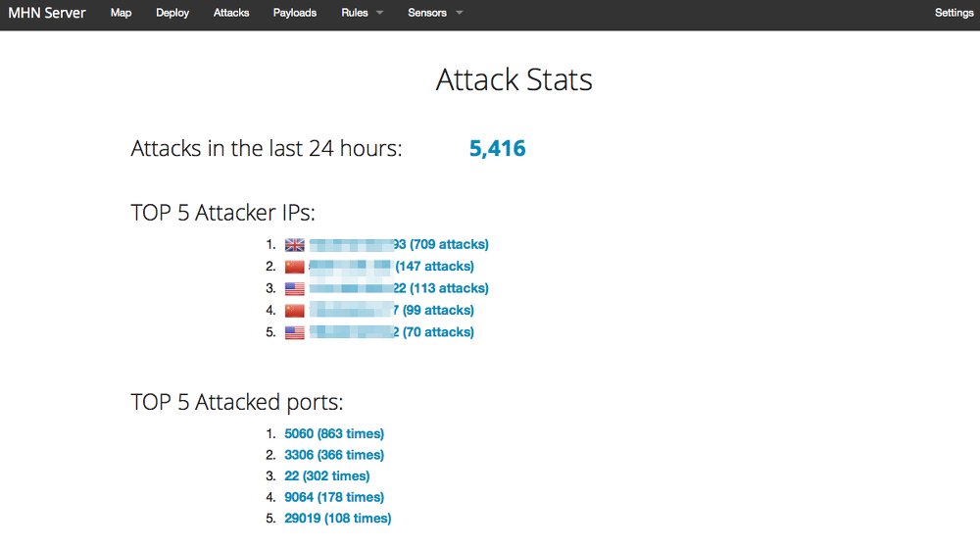Click the caret arrow next to Sensors
The width and height of the screenshot is (980, 548).
460,13
